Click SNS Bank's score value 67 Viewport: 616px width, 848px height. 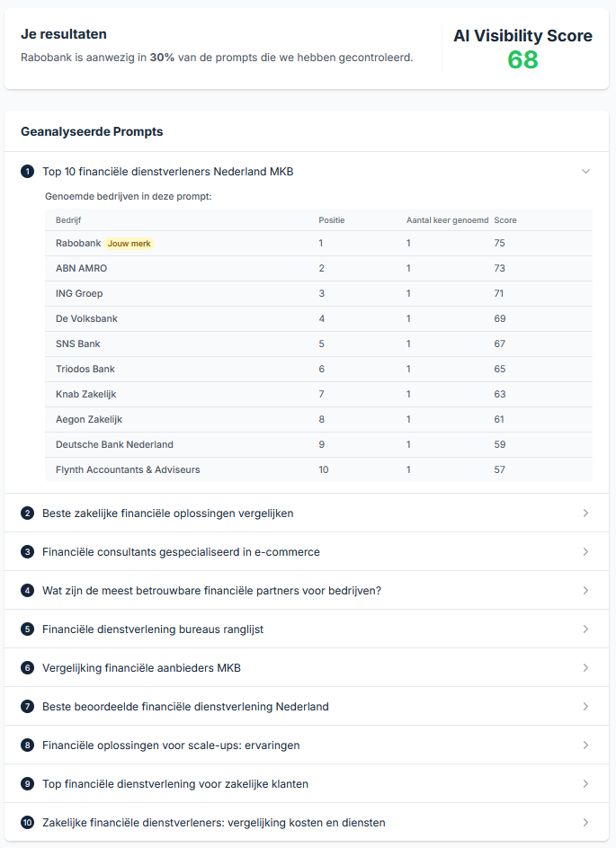point(499,344)
